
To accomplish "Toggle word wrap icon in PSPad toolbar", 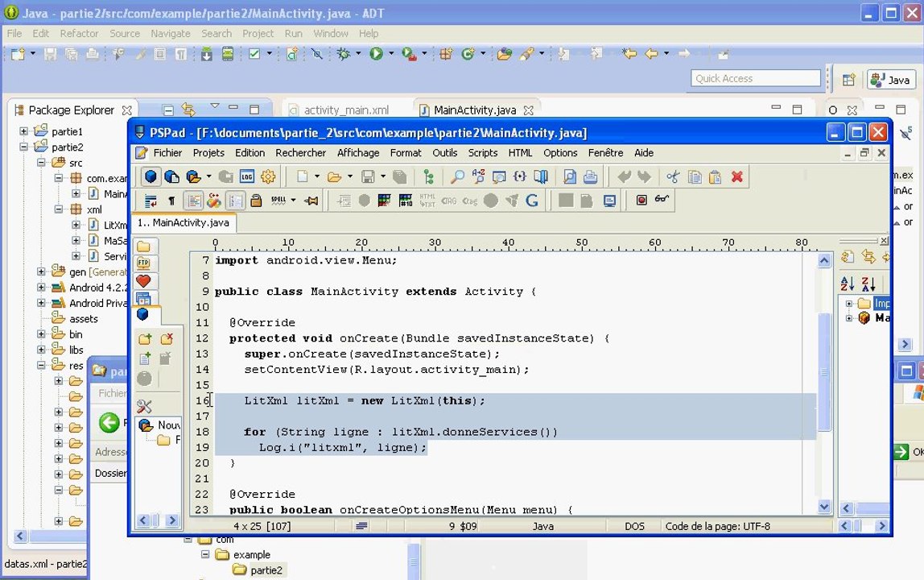I will (151, 201).
